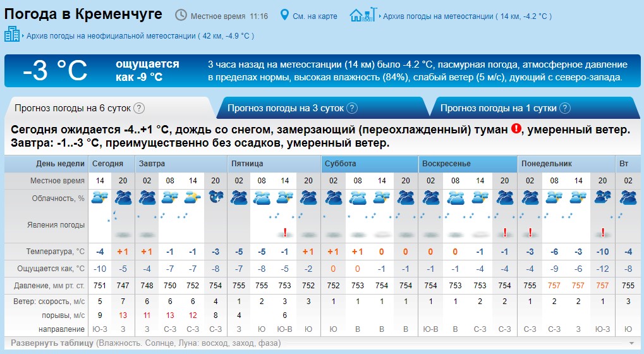This screenshot has width=644, height=354.
Task: Open help icon beside 6 суток forecast
Action: click(139, 108)
